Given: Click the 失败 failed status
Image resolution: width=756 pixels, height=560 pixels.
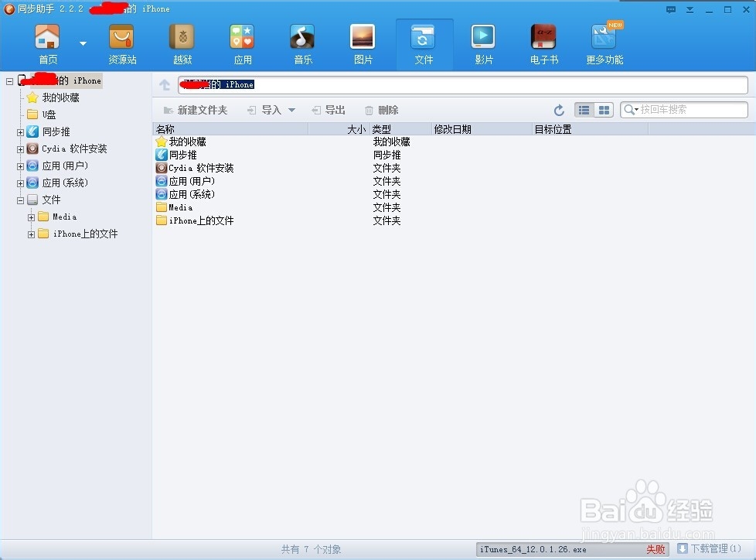Looking at the screenshot, I should pos(656,549).
